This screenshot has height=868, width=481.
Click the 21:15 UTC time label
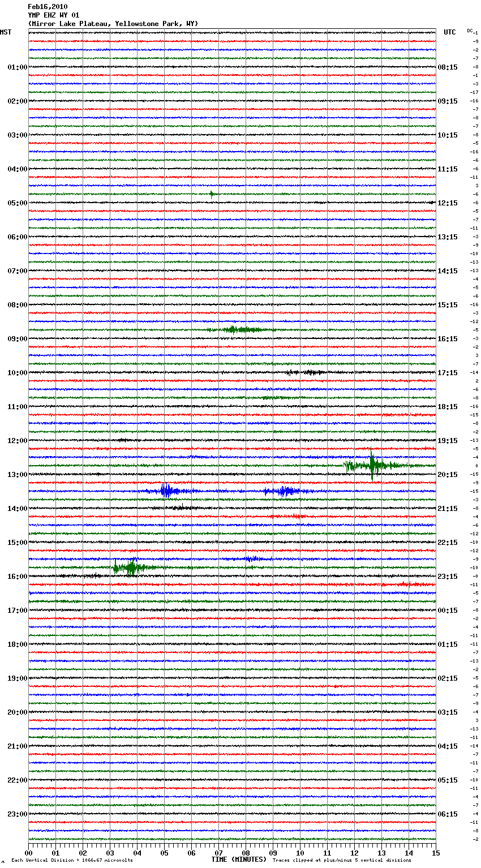[448, 509]
